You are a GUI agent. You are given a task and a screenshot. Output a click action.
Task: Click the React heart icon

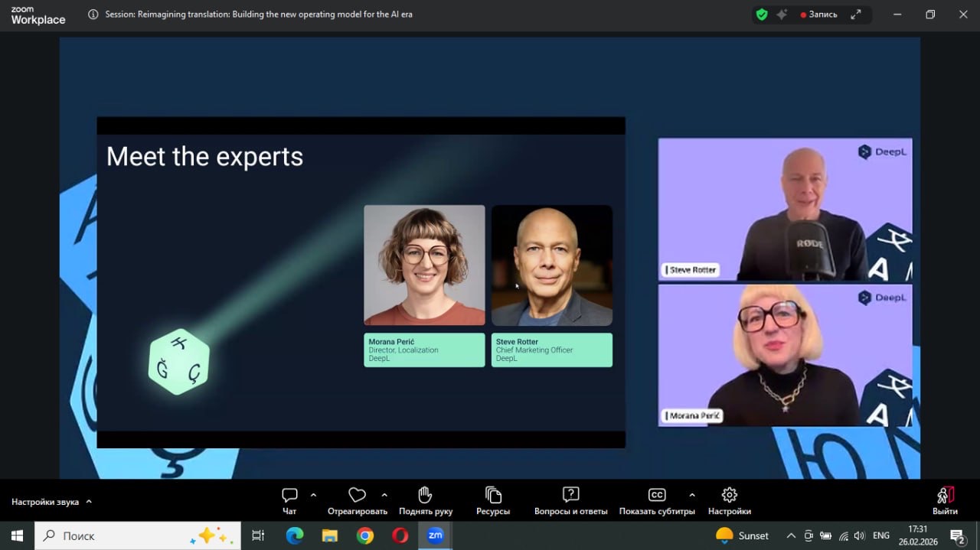point(357,495)
